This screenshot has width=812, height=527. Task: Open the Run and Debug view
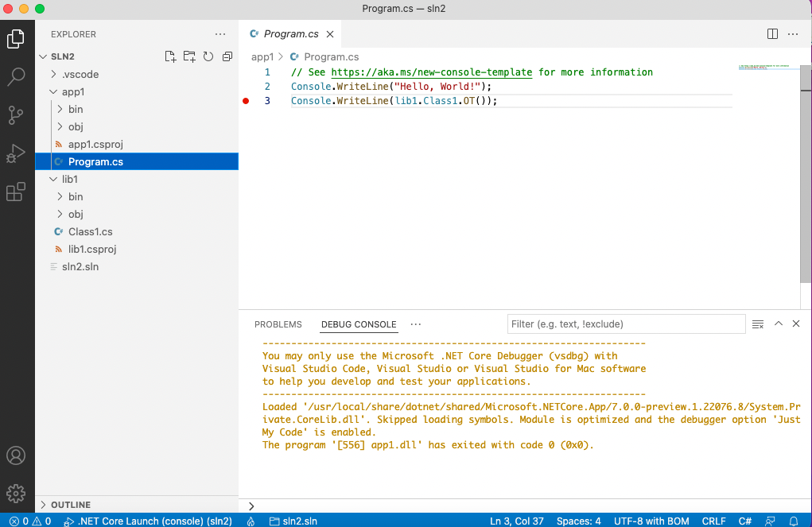[16, 153]
